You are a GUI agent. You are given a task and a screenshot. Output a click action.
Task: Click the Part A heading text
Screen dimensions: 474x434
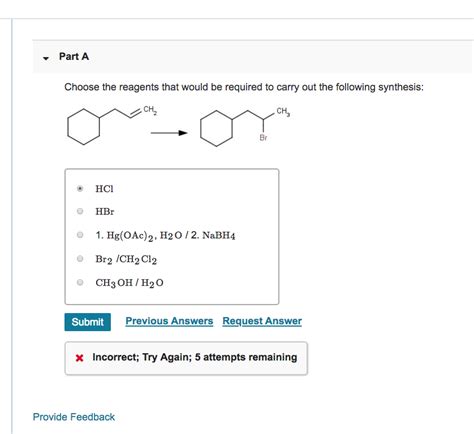pyautogui.click(x=74, y=56)
